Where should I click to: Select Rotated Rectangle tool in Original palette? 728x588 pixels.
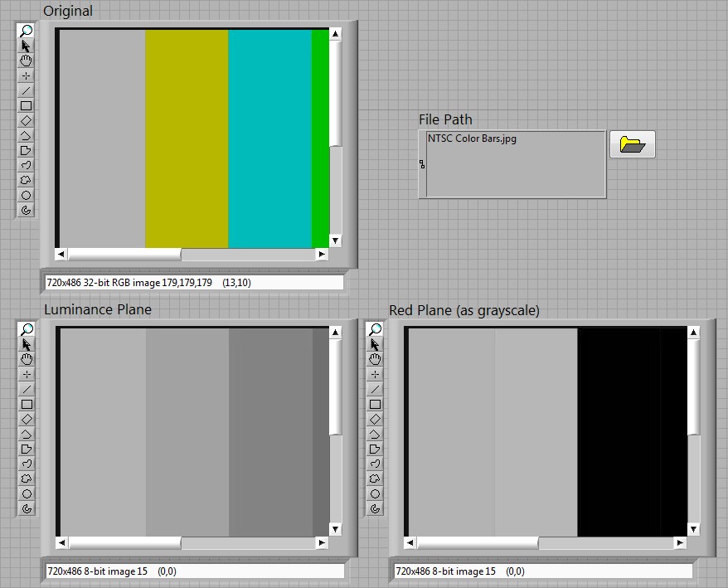coord(26,121)
